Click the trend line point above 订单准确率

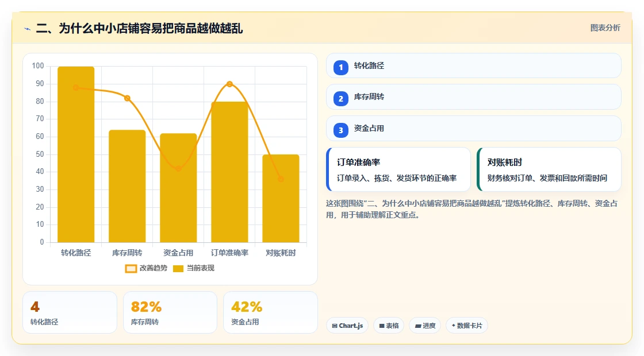(x=229, y=84)
